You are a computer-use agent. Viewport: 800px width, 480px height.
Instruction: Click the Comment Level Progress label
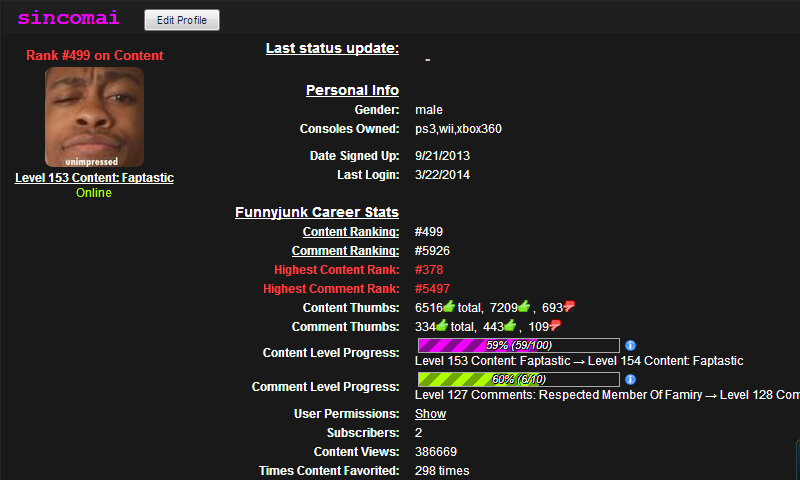[325, 387]
